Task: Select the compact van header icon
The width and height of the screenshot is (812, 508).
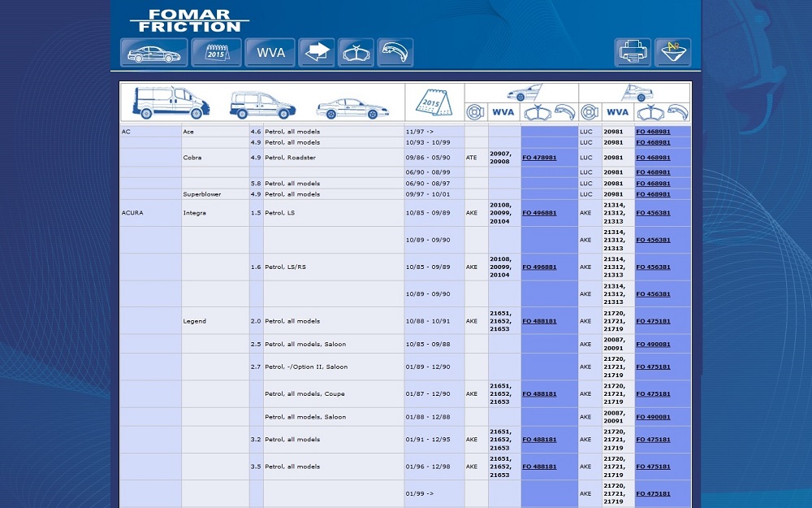Action: [262, 105]
